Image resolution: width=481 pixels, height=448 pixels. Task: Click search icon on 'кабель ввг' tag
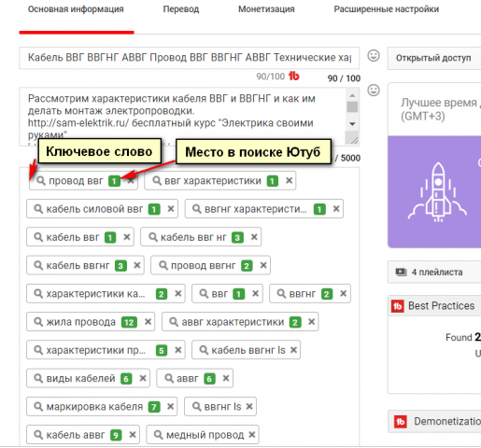click(38, 237)
